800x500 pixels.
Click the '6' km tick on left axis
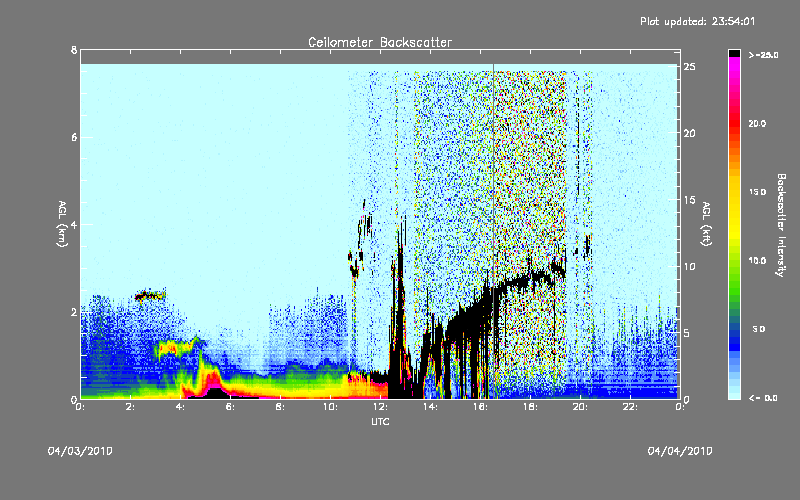[x=74, y=137]
